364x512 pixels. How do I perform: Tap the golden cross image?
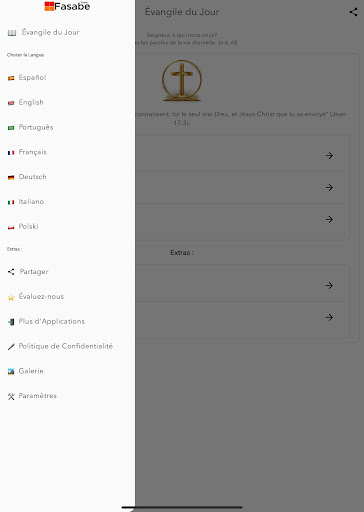click(182, 80)
